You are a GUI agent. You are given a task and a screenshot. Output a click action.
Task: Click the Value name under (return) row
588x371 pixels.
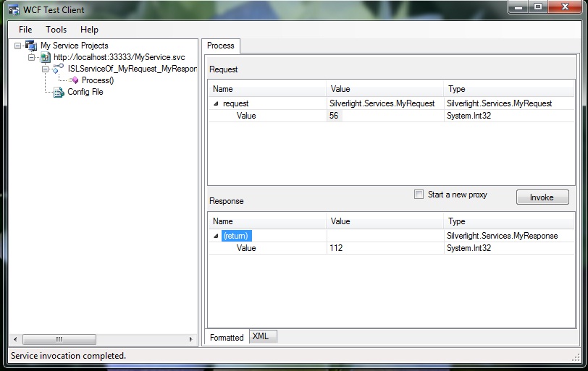[246, 248]
